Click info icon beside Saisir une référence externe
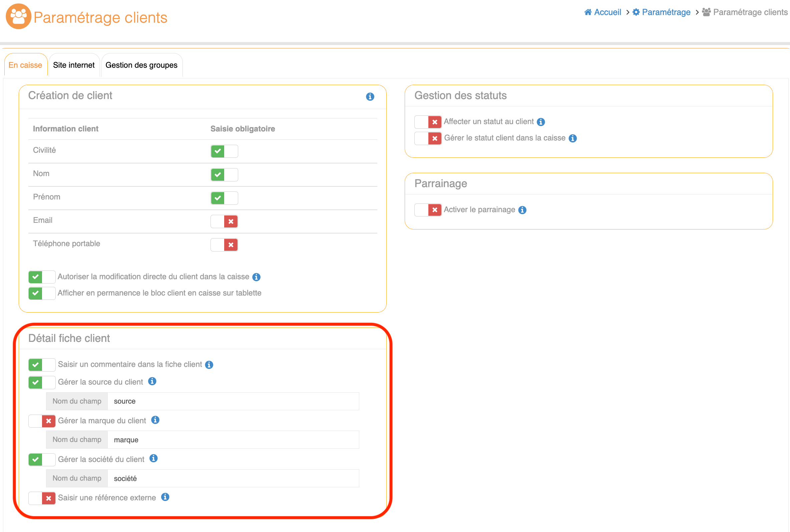Screen dimensions: 790x532 tap(165, 497)
